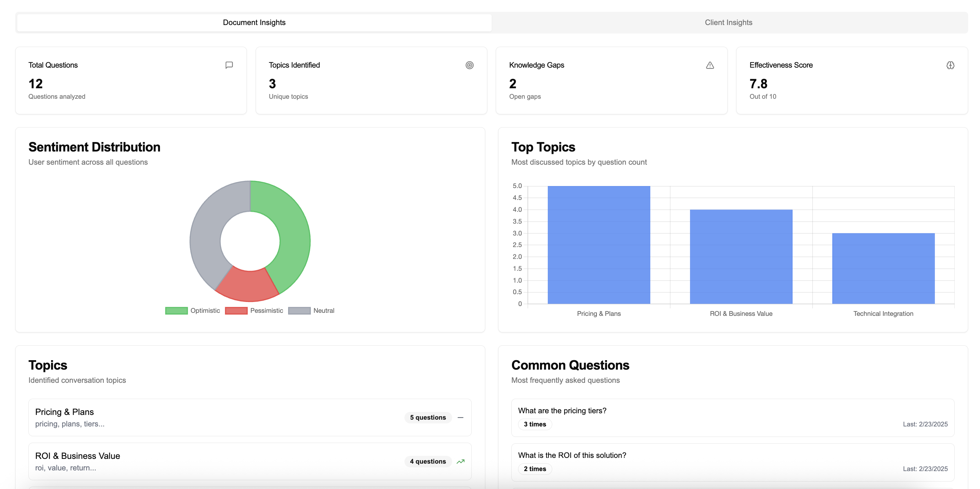Click the "2 times" badge under the ROI question

pos(535,468)
